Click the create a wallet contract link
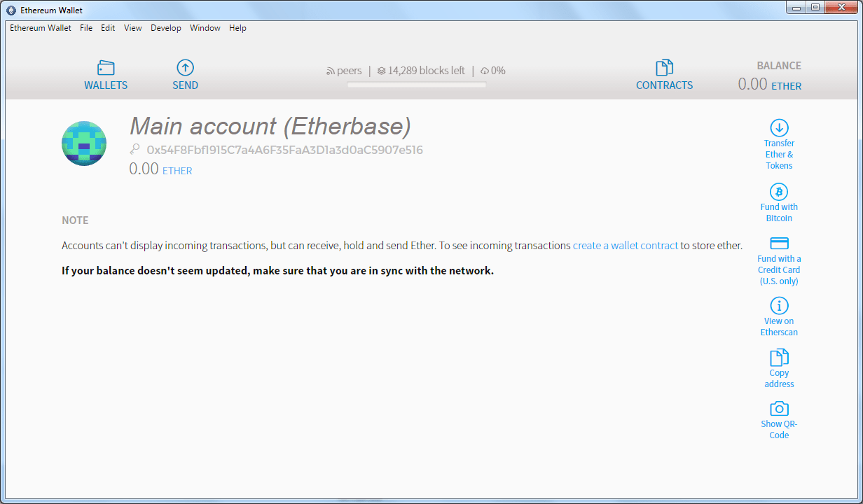This screenshot has height=504, width=863. pos(625,245)
